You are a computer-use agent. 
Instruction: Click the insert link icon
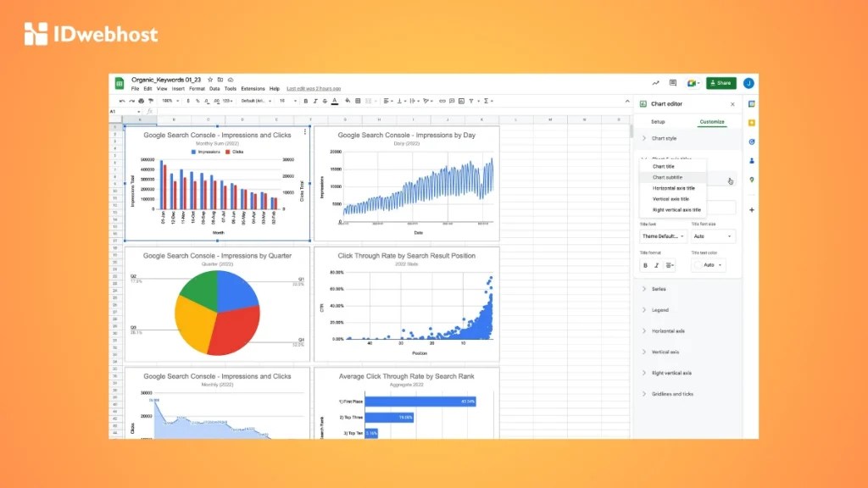(442, 102)
